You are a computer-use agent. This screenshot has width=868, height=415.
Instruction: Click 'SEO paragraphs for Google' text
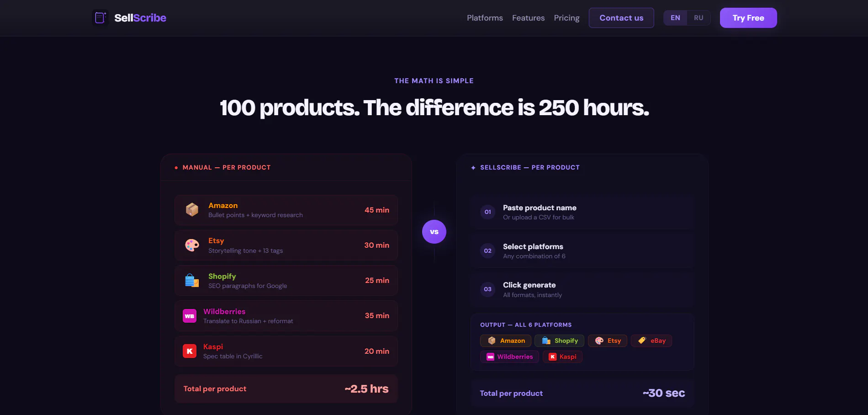click(248, 286)
